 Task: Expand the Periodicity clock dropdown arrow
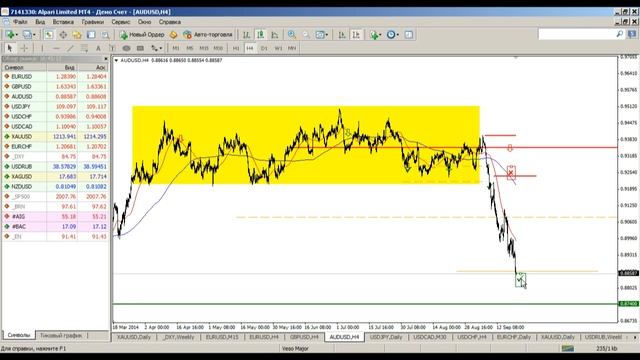click(x=398, y=35)
